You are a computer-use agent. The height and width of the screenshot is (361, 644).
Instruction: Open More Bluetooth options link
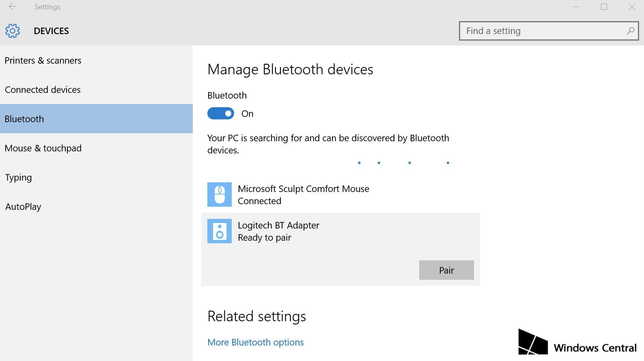coord(256,342)
